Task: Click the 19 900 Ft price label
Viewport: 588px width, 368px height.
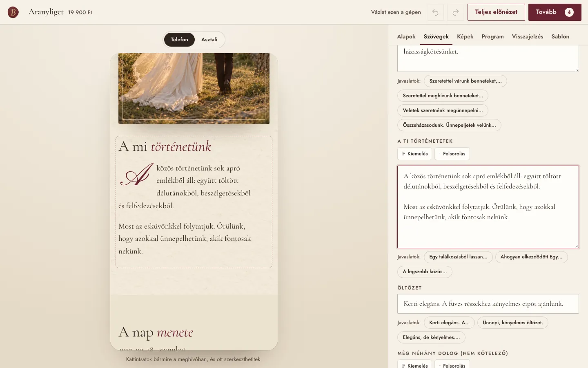Action: tap(80, 12)
